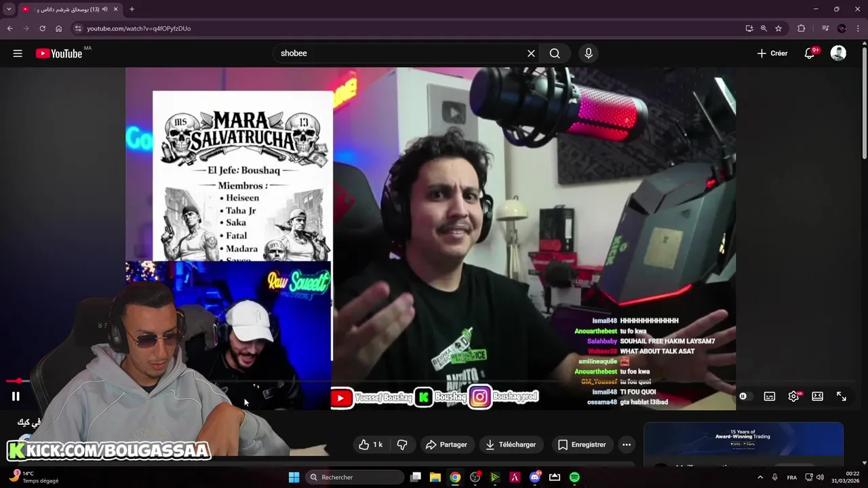Open the video player settings gear
Image resolution: width=868 pixels, height=488 pixels.
(793, 396)
